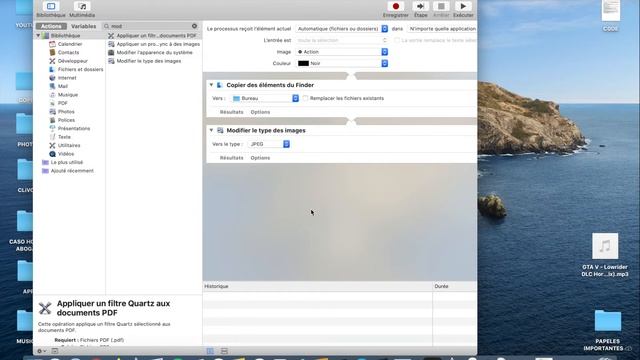640x360 pixels.
Task: Switch to the Variables tab
Action: point(83,26)
